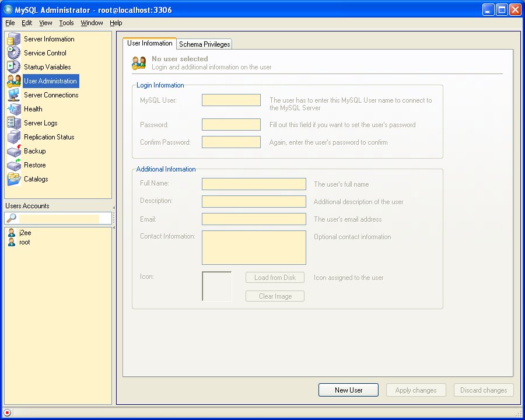The image size is (525, 420).
Task: Click the Discard changes button
Action: click(484, 390)
